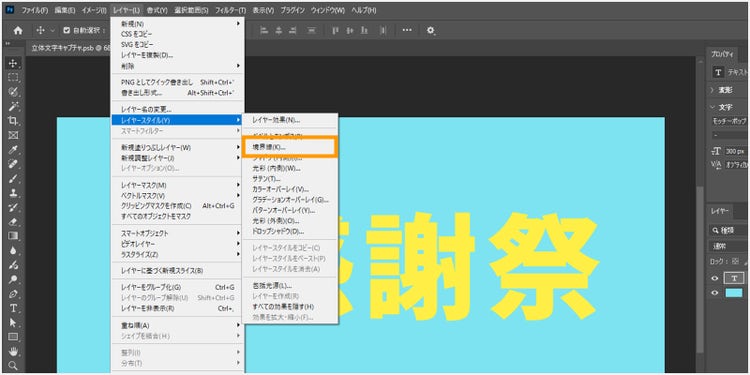Select the Clone Stamp tool
Screen dimensions: 750x375
pos(13,193)
